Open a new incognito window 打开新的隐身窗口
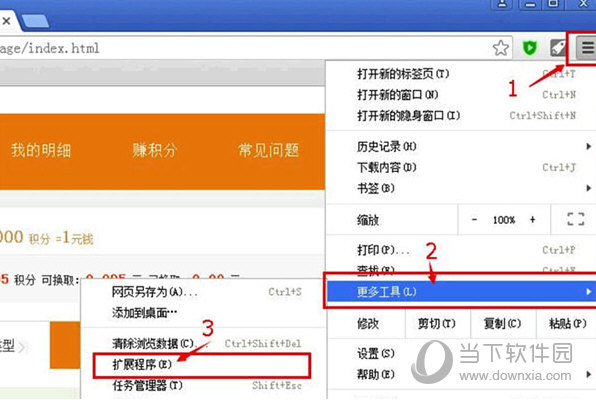Viewport: 596px width, 405px height. point(461,115)
